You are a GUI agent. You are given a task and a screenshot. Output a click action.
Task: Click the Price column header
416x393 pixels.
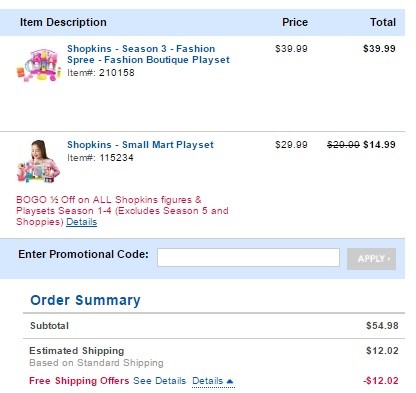pos(295,22)
